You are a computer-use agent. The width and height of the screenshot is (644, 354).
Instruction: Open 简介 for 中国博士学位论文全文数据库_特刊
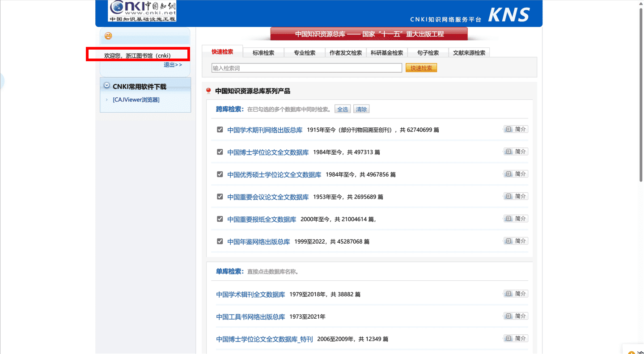(516, 338)
